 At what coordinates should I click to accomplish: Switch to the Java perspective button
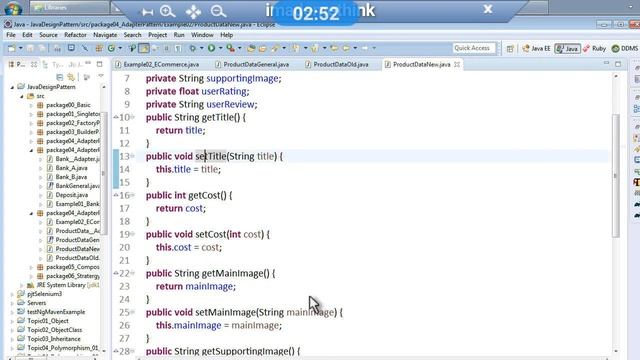coord(567,49)
